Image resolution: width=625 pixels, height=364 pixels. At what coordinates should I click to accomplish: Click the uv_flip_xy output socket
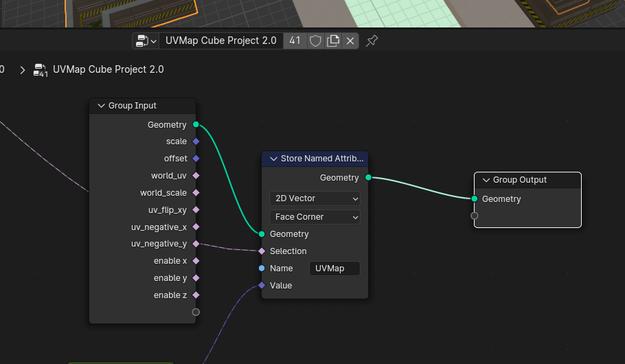coord(196,209)
